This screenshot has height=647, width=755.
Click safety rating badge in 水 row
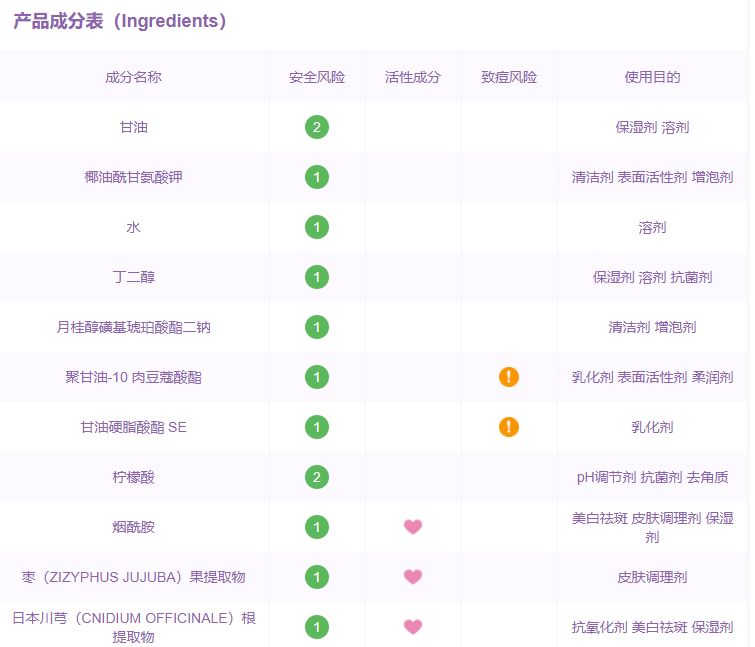click(x=316, y=227)
